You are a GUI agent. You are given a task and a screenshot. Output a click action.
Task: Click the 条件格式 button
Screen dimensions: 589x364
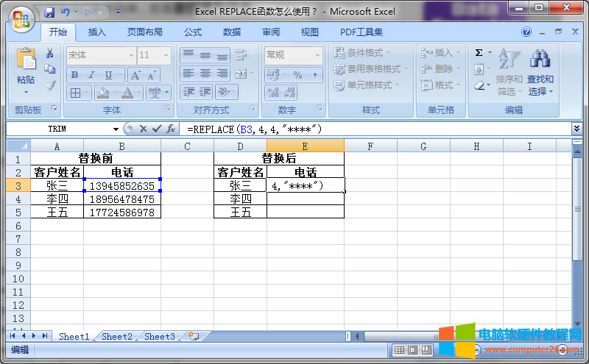[x=364, y=53]
